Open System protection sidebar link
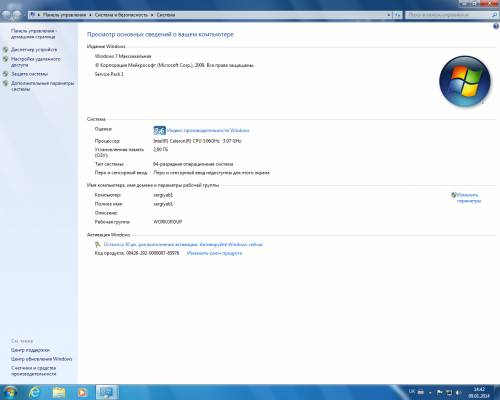The height and width of the screenshot is (400, 500). pyautogui.click(x=29, y=74)
